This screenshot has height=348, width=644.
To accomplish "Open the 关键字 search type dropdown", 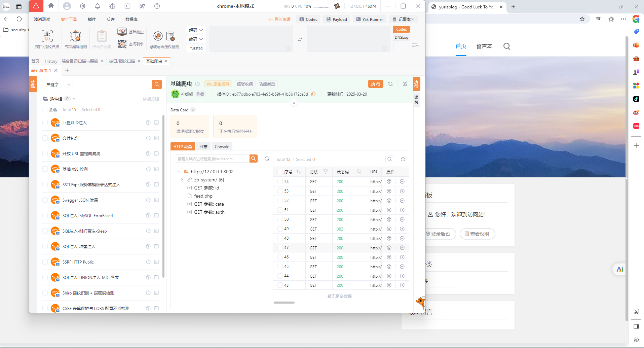I will [58, 84].
